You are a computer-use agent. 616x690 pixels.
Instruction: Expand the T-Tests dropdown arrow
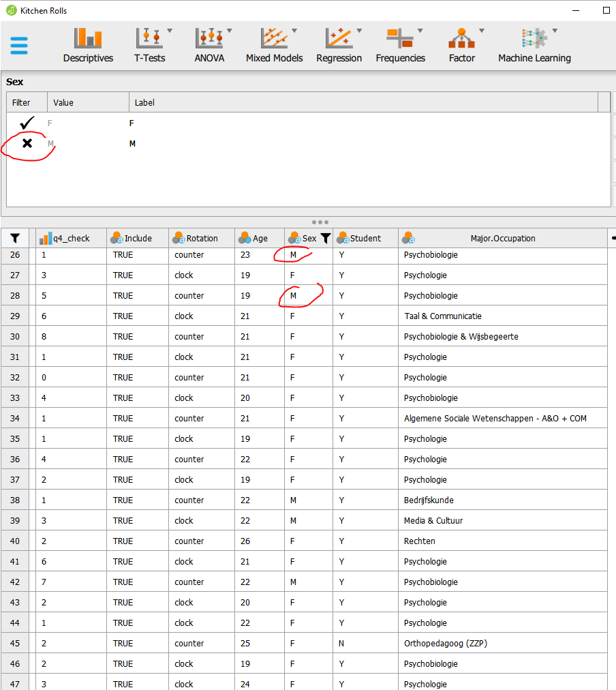point(170,31)
